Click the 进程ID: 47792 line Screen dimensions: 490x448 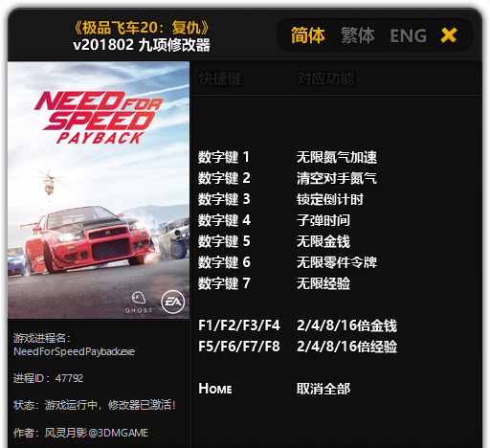pos(48,378)
